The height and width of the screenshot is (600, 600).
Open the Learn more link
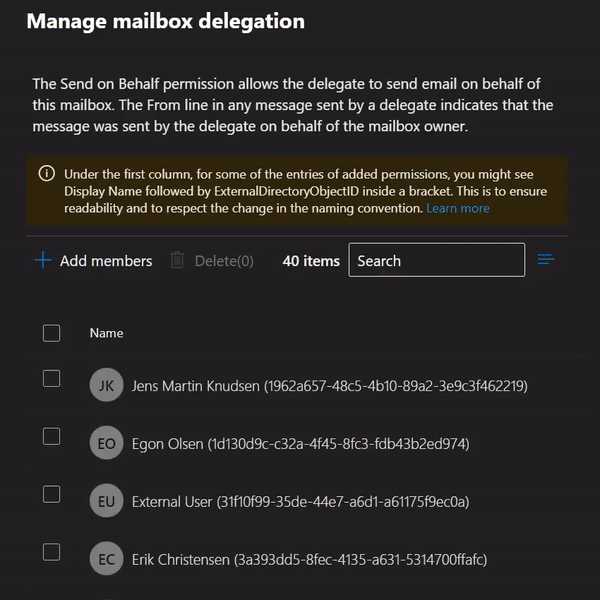pyautogui.click(x=458, y=208)
